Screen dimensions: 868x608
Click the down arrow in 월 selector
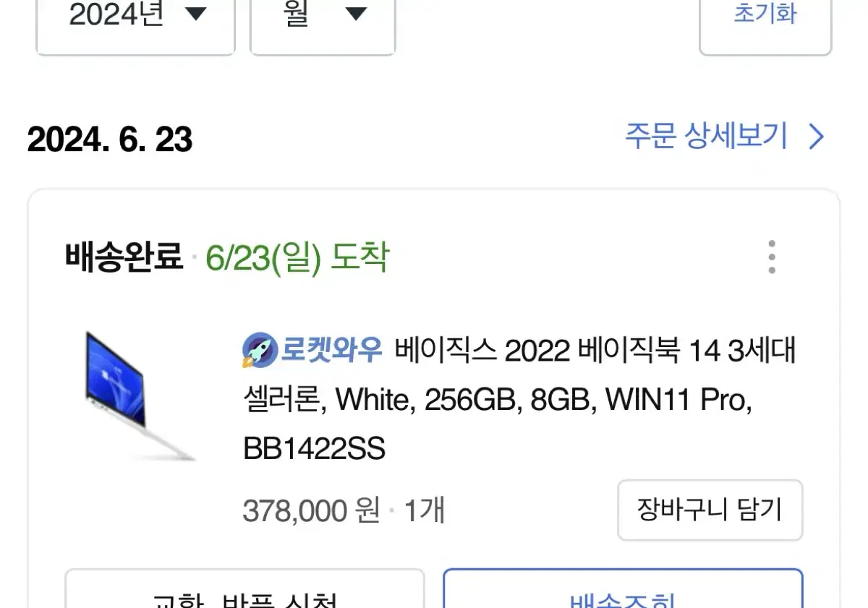pyautogui.click(x=355, y=13)
